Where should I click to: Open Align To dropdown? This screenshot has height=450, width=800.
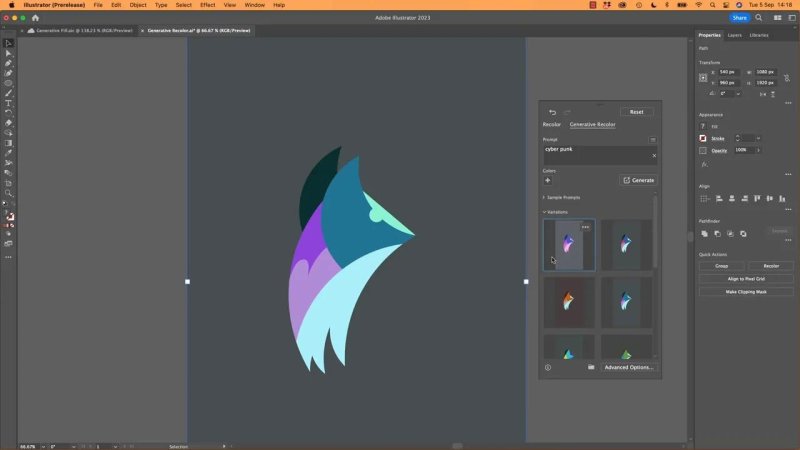[x=705, y=198]
